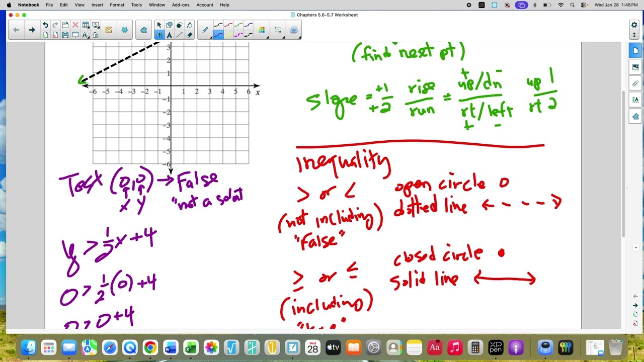This screenshot has width=644, height=362.
Task: Undo the last action
Action: coord(45,25)
